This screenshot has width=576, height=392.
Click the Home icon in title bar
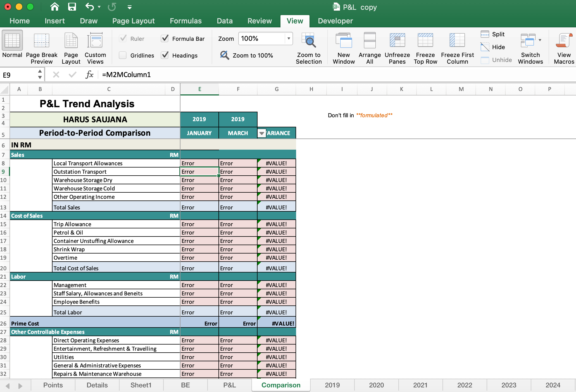(55, 7)
